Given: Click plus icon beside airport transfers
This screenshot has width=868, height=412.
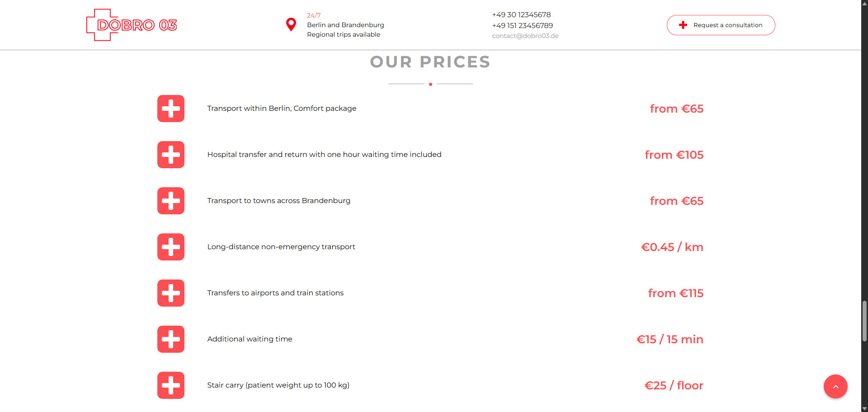Looking at the screenshot, I should (171, 293).
